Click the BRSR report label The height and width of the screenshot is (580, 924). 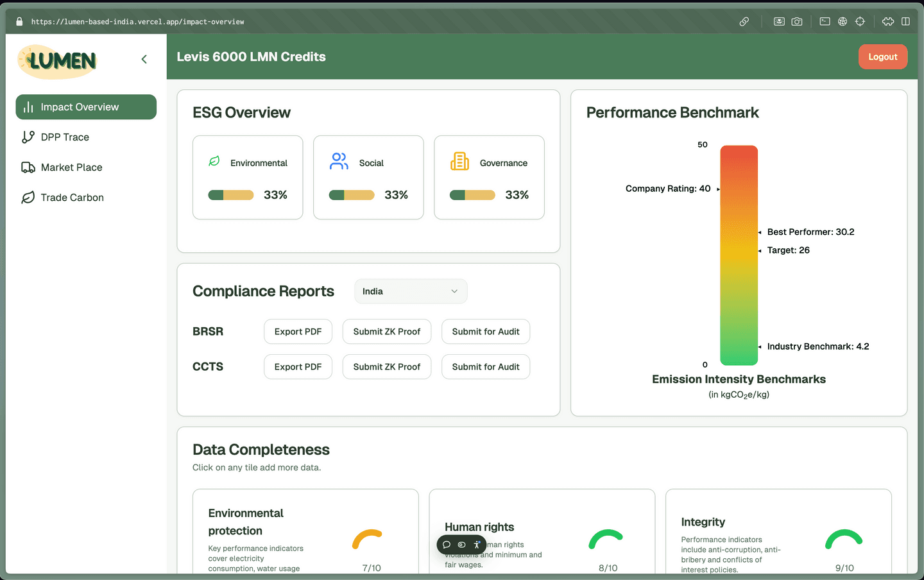click(208, 332)
